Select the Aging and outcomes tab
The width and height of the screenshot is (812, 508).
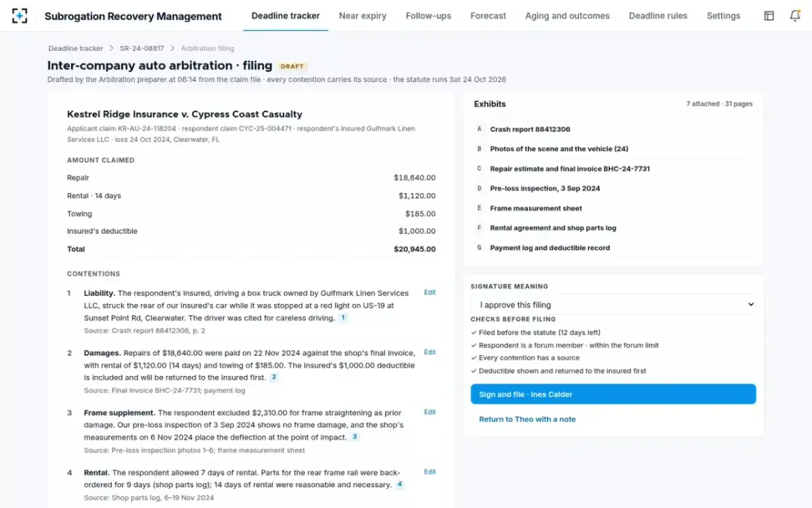tap(567, 16)
